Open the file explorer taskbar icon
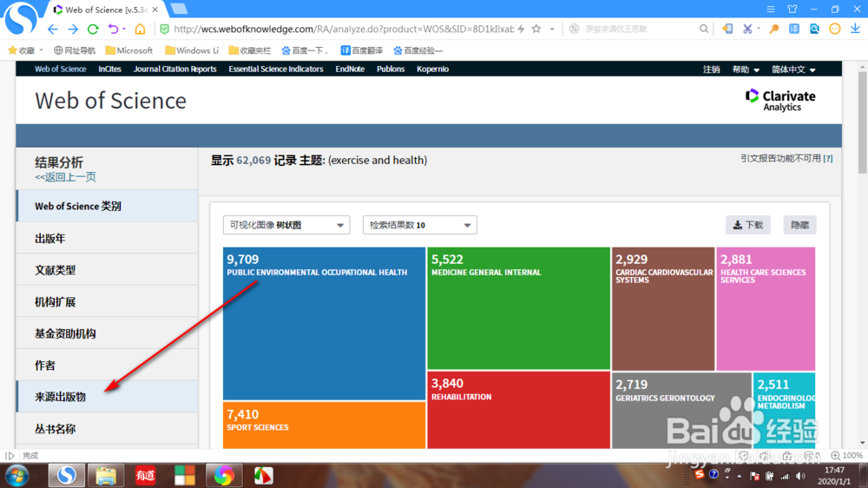This screenshot has width=868, height=488. [x=106, y=476]
